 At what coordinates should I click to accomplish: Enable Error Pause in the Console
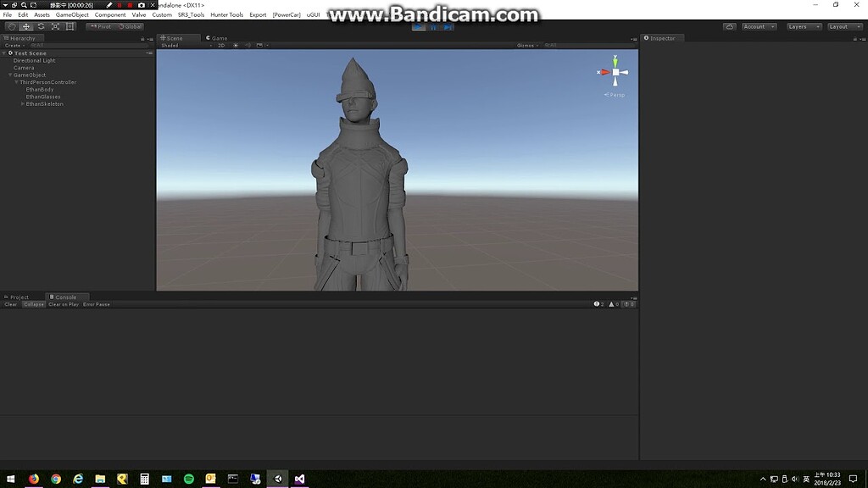tap(96, 304)
